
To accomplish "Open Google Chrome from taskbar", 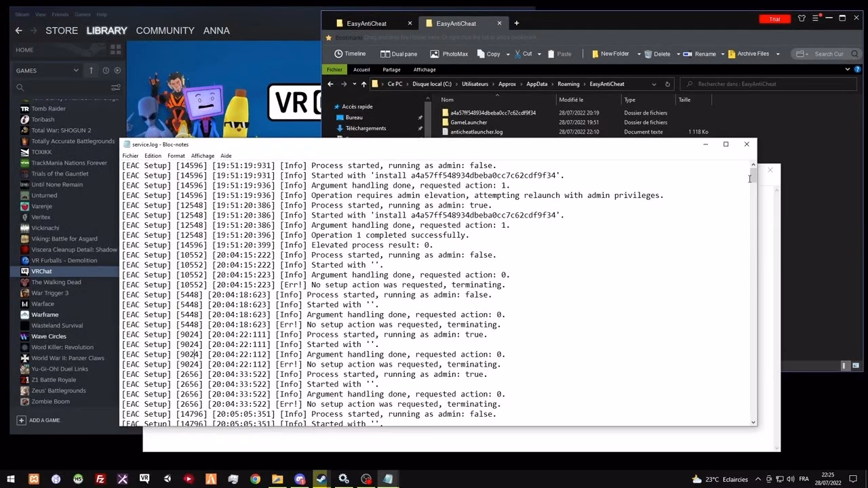I will pyautogui.click(x=255, y=479).
